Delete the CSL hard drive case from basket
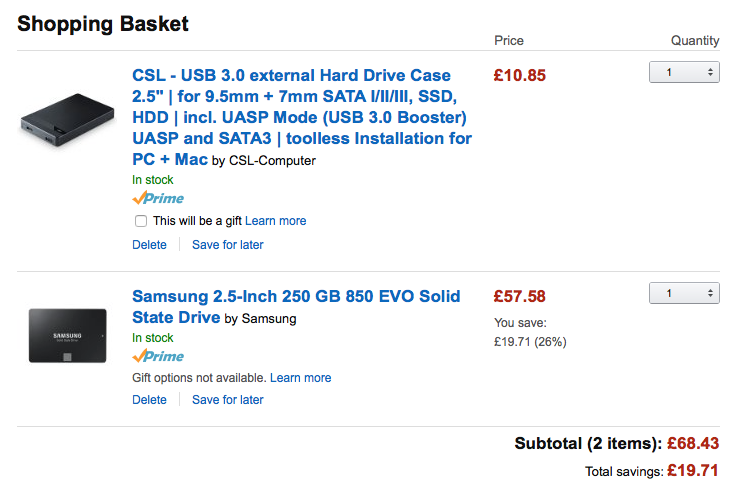This screenshot has width=743, height=497. click(149, 244)
